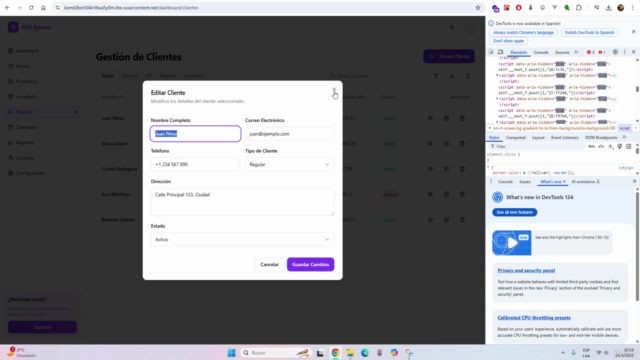Switch to the DevTools Elements tab
Image resolution: width=640 pixels, height=360 pixels.
pyautogui.click(x=519, y=52)
